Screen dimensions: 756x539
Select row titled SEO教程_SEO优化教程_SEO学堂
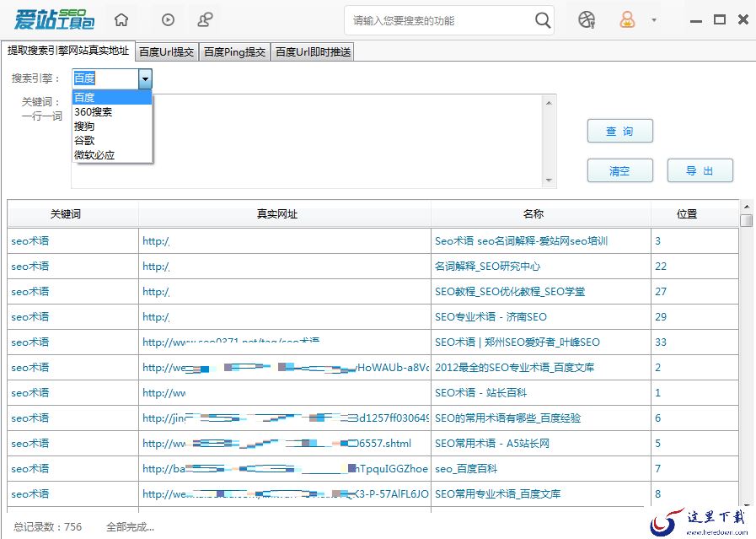click(373, 292)
